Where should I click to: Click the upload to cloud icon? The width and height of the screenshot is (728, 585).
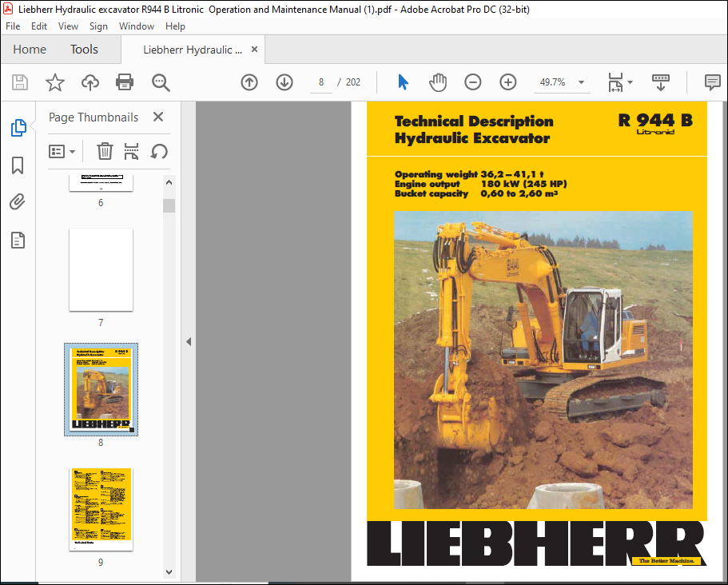(x=90, y=82)
